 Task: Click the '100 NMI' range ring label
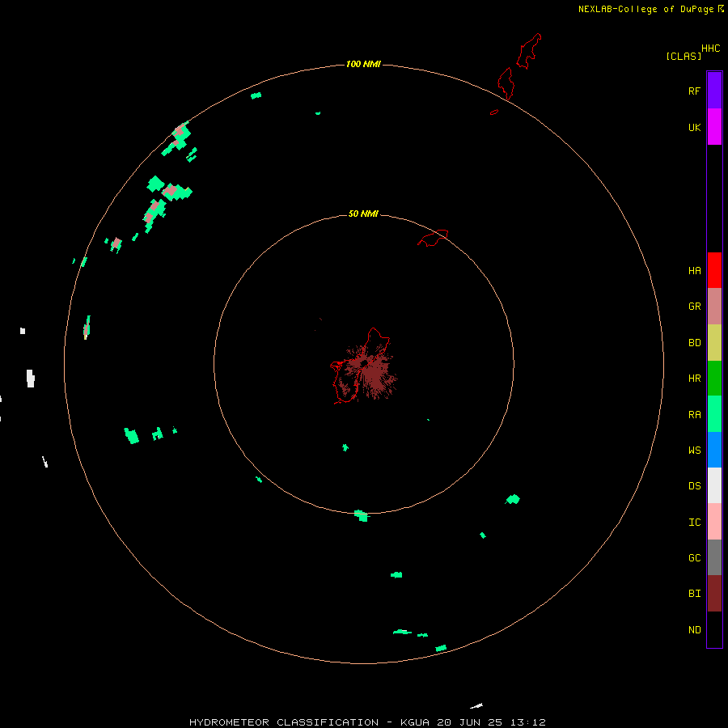(363, 64)
